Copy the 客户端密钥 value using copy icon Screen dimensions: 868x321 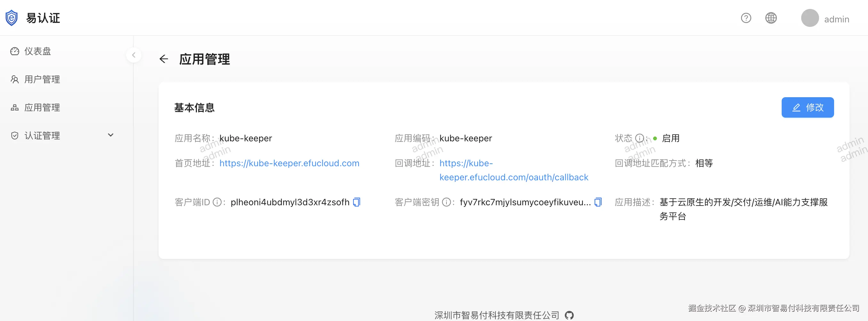coord(597,202)
